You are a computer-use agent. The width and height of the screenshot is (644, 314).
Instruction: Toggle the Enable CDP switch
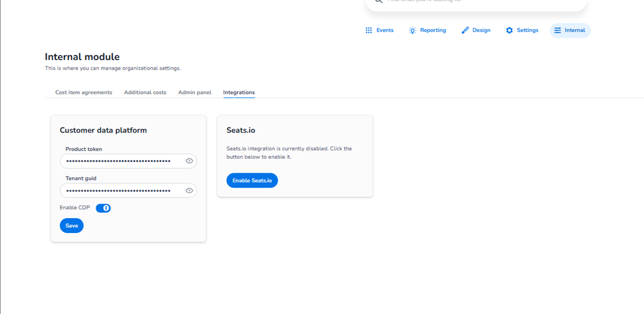[103, 208]
